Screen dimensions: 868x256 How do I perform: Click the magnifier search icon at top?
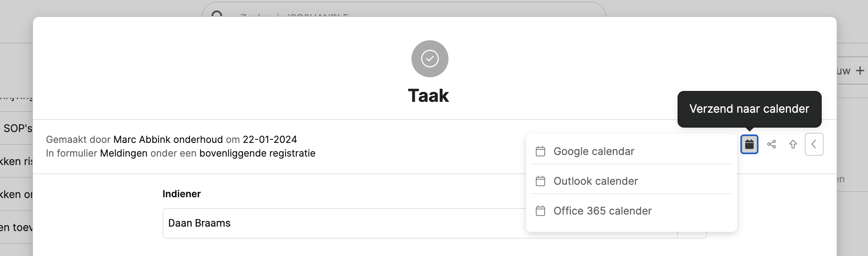click(x=217, y=14)
